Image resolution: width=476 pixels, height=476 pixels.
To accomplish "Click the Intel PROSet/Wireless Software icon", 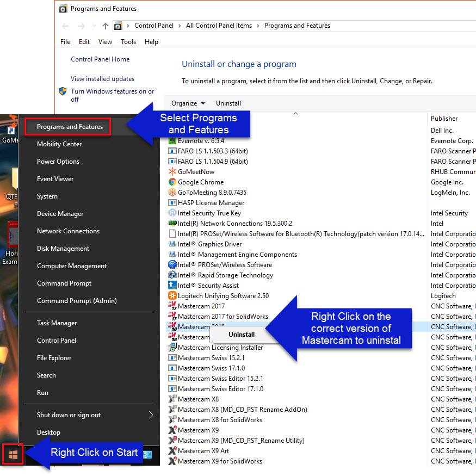I will (172, 264).
